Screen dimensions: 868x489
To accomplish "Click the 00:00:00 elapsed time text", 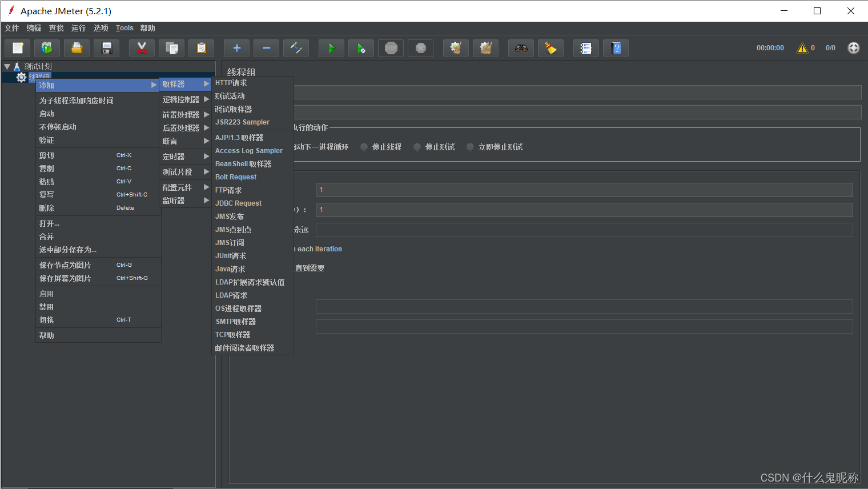I will (x=770, y=48).
